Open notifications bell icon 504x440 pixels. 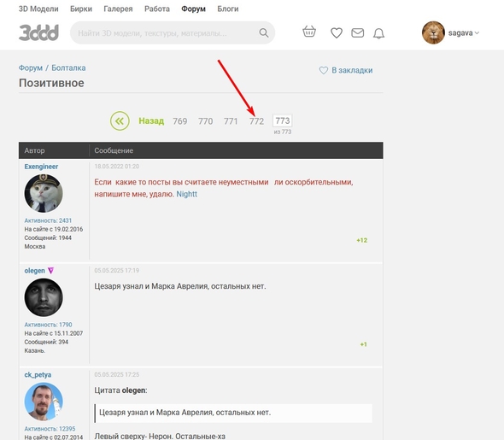pyautogui.click(x=378, y=33)
